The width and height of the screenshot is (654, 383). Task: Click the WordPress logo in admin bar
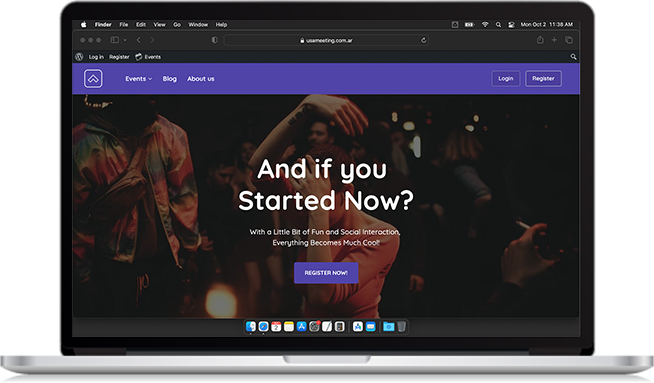coord(79,57)
